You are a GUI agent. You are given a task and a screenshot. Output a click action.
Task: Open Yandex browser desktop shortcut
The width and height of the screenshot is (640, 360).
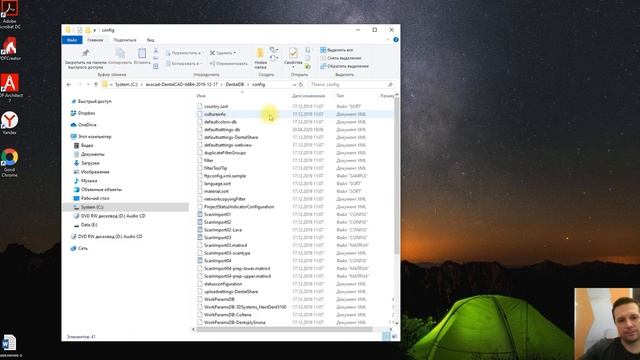(x=9, y=123)
